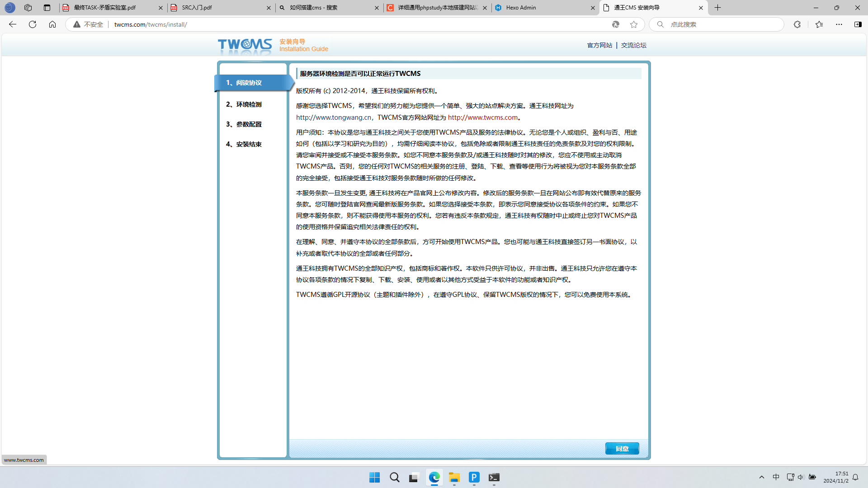Click the battery icon in system tray
The height and width of the screenshot is (488, 868).
click(812, 477)
